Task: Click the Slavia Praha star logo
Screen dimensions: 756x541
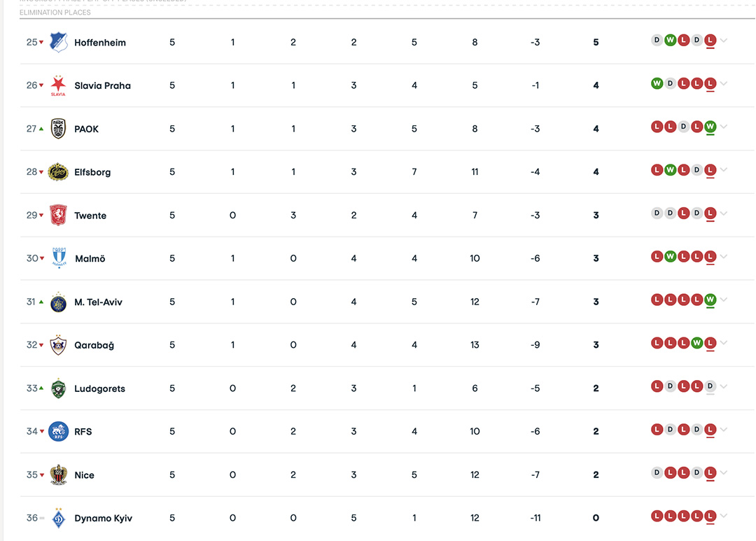Action: pos(58,85)
